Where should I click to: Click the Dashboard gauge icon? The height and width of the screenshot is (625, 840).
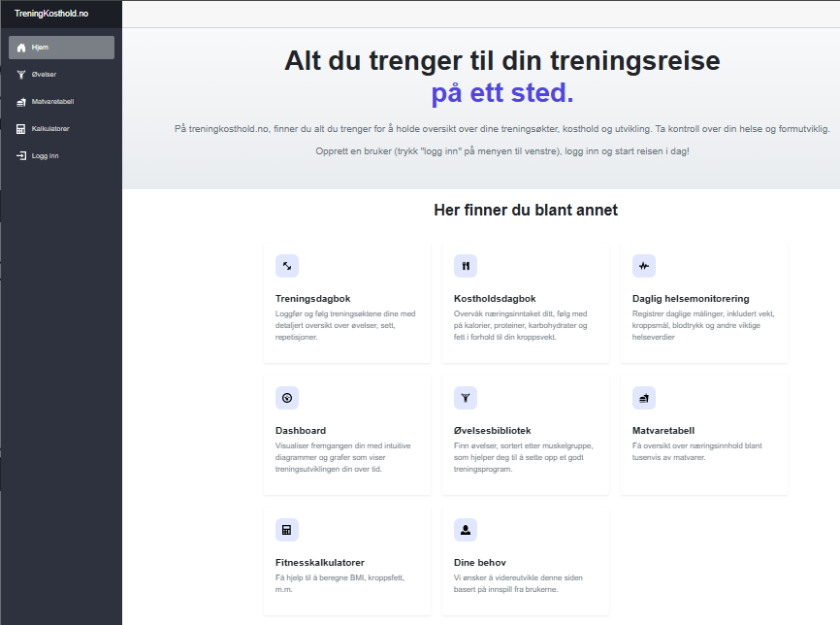point(287,397)
